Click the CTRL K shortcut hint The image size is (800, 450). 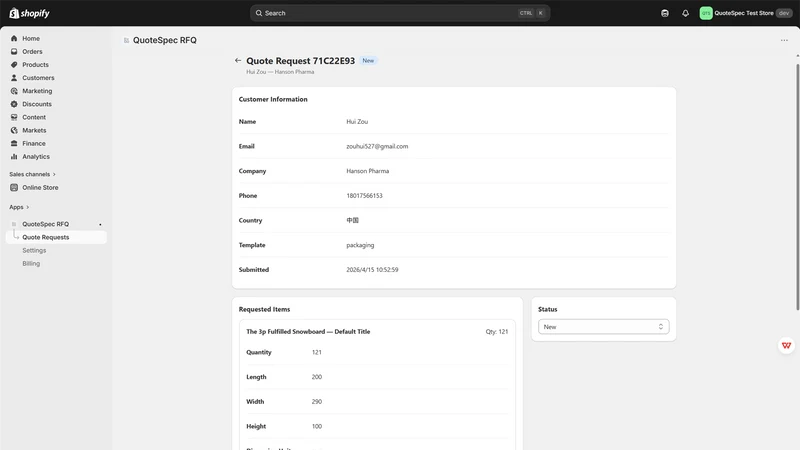(x=532, y=13)
